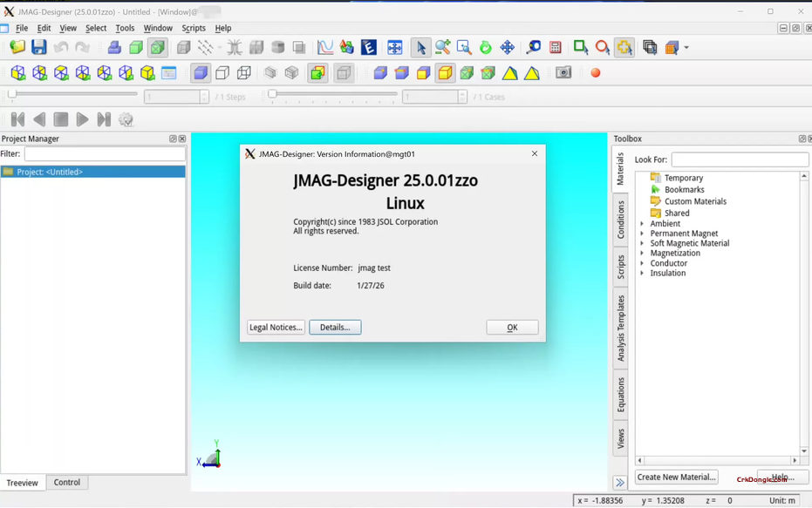The height and width of the screenshot is (508, 812).
Task: Select the blue four-arrow pan tool
Action: tap(507, 48)
